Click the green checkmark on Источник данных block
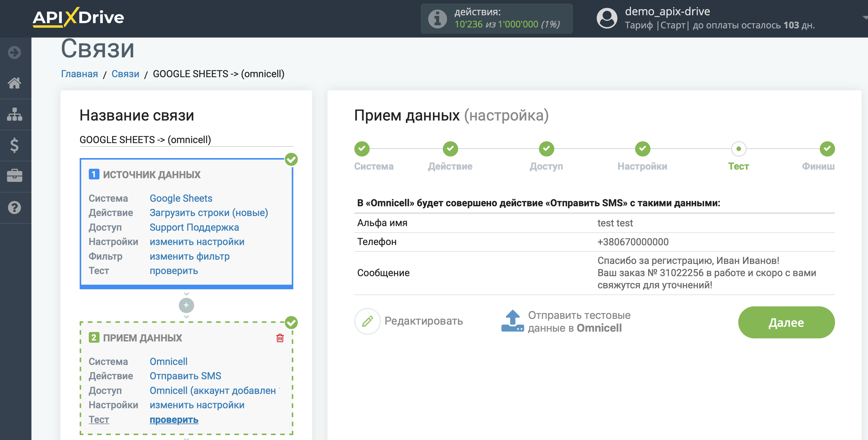The width and height of the screenshot is (868, 440). coord(291,160)
